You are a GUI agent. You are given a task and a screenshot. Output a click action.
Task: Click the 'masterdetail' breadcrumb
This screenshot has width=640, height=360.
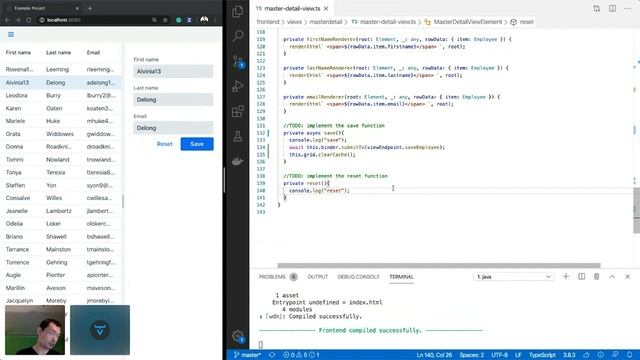(x=325, y=22)
